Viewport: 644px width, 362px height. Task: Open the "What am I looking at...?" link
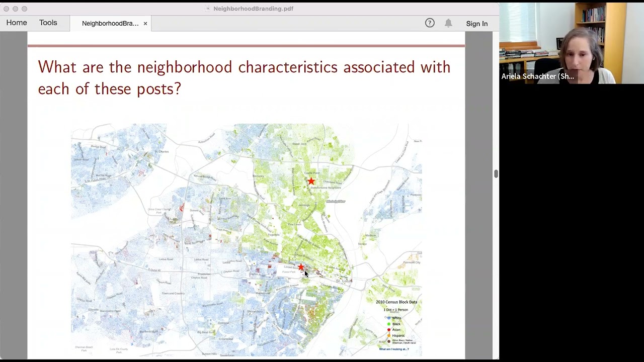394,349
